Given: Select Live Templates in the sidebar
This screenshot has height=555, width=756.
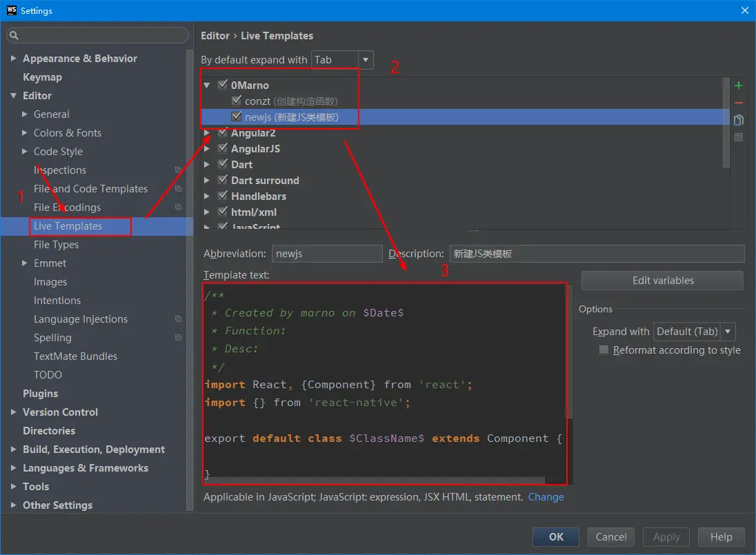Looking at the screenshot, I should (68, 226).
